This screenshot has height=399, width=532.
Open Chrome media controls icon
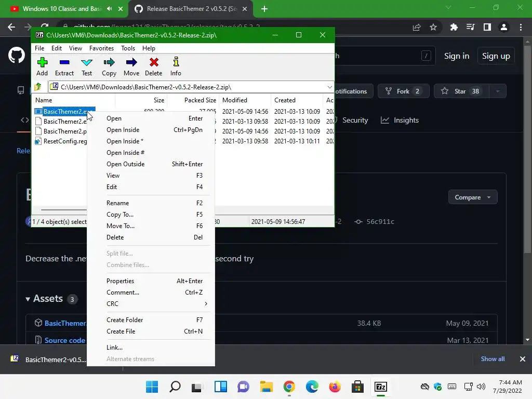click(x=471, y=27)
